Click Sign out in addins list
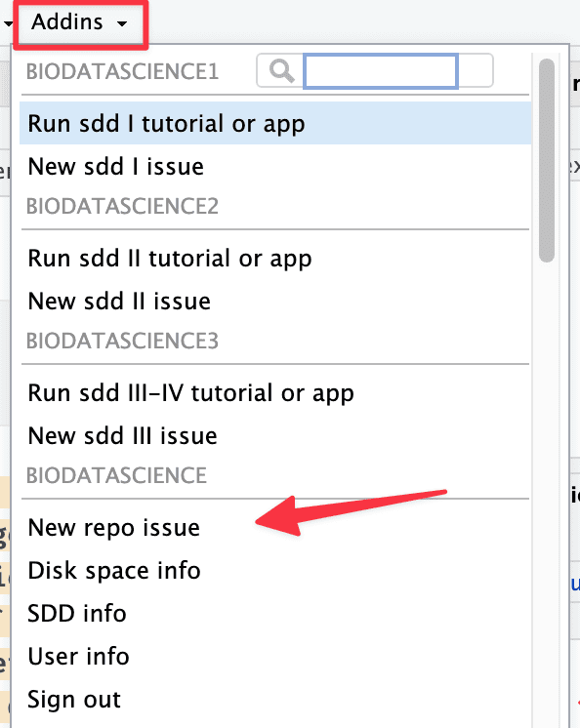This screenshot has height=728, width=580. [x=275, y=700]
